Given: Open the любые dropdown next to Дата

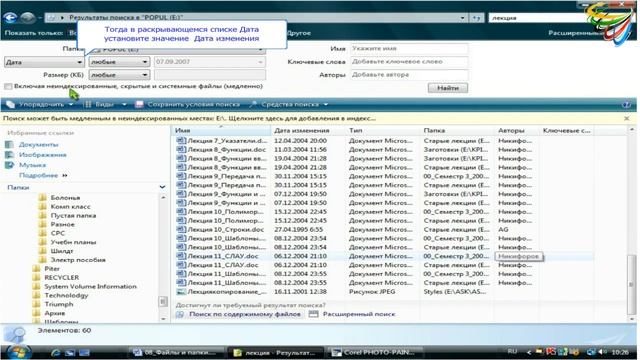Looking at the screenshot, I should (x=119, y=62).
